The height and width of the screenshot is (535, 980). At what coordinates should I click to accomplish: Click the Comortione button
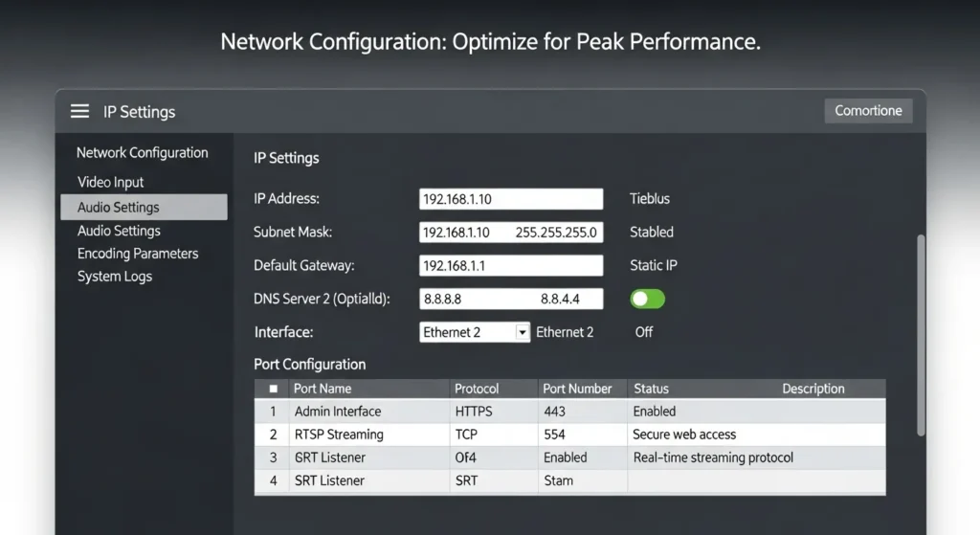868,111
